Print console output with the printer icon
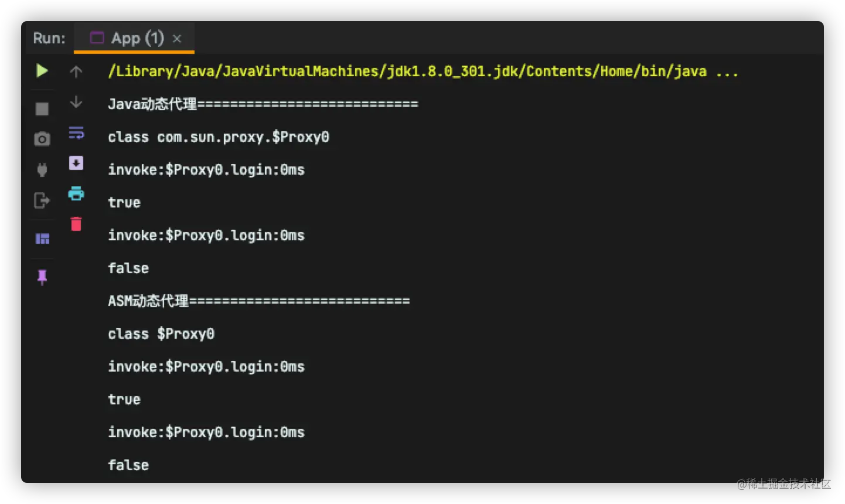 click(x=76, y=193)
